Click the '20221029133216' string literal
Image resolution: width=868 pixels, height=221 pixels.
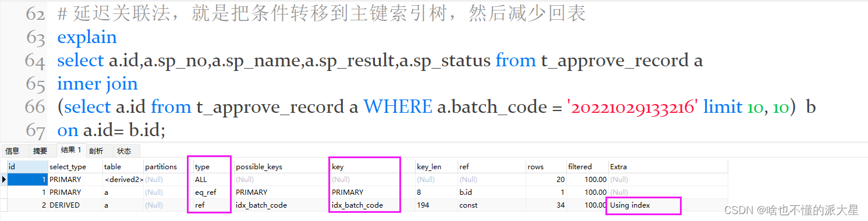click(x=632, y=108)
